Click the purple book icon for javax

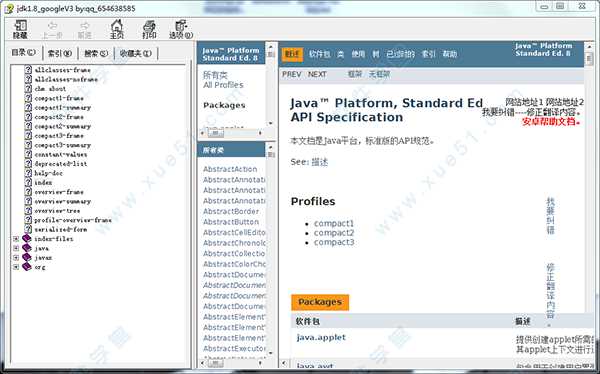coord(27,257)
